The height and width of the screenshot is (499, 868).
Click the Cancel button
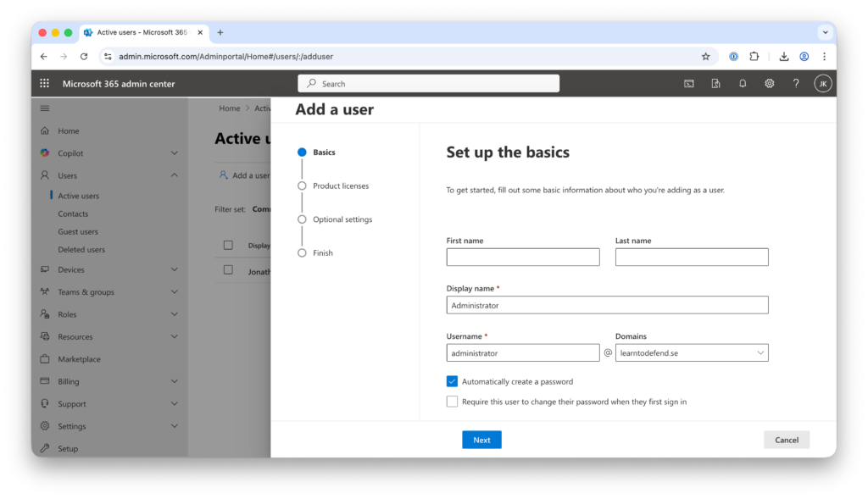[786, 440]
